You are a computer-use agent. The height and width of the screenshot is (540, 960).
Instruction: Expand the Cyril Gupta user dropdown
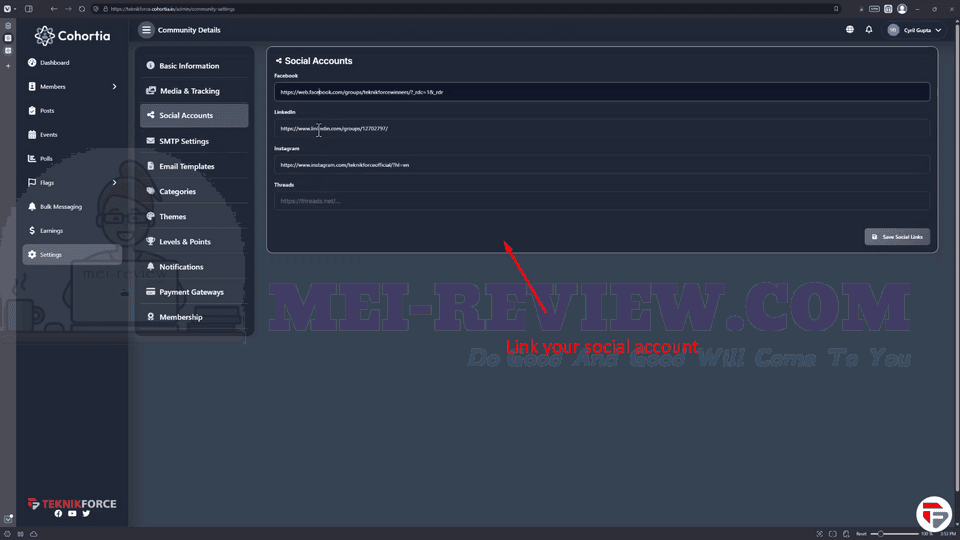pos(914,30)
